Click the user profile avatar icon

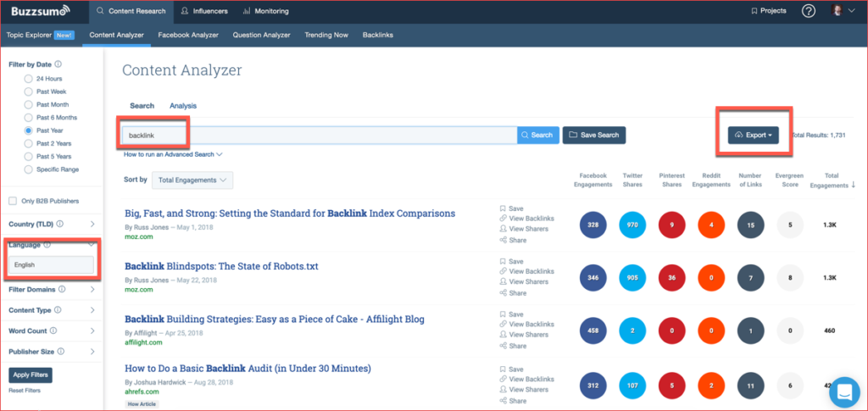pyautogui.click(x=837, y=11)
